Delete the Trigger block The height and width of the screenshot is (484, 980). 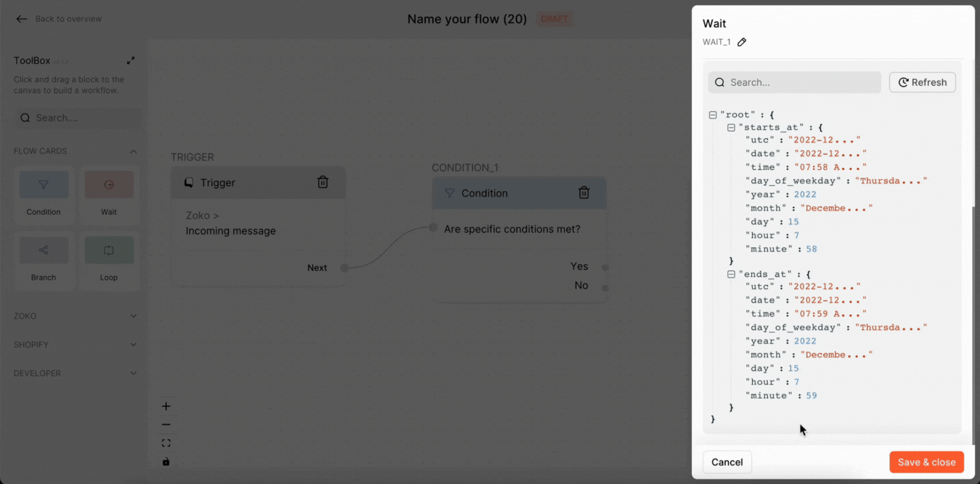[x=323, y=182]
